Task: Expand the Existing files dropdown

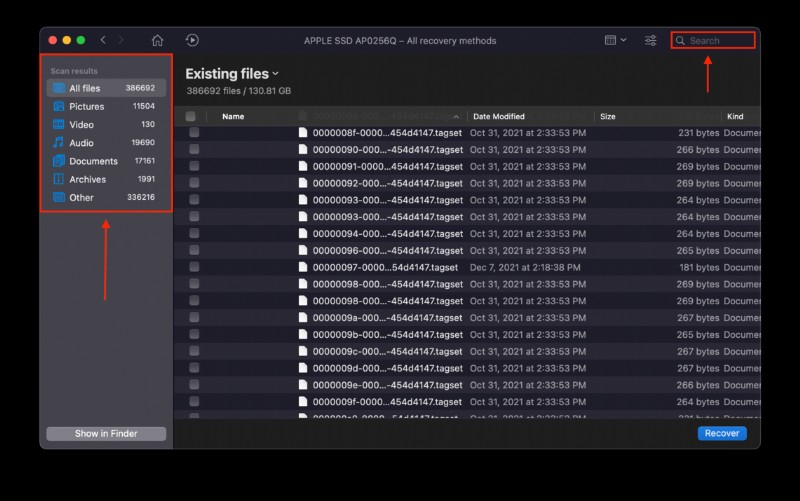Action: [232, 74]
